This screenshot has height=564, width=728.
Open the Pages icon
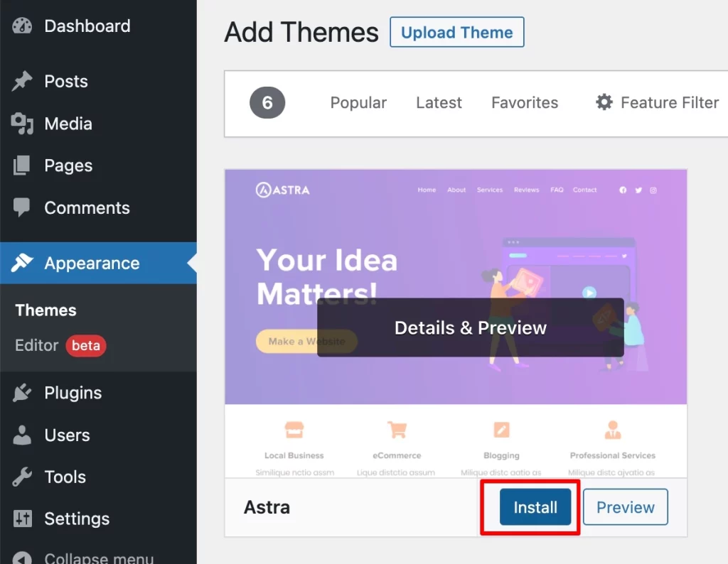tap(21, 166)
